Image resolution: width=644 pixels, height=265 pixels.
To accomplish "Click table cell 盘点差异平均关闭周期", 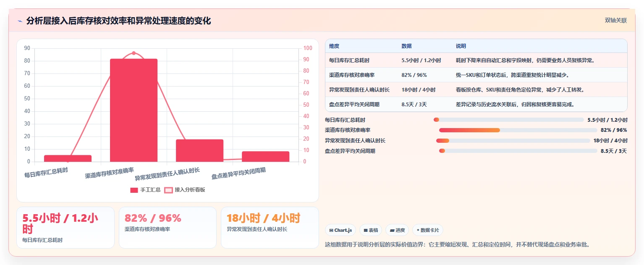I will [354, 105].
